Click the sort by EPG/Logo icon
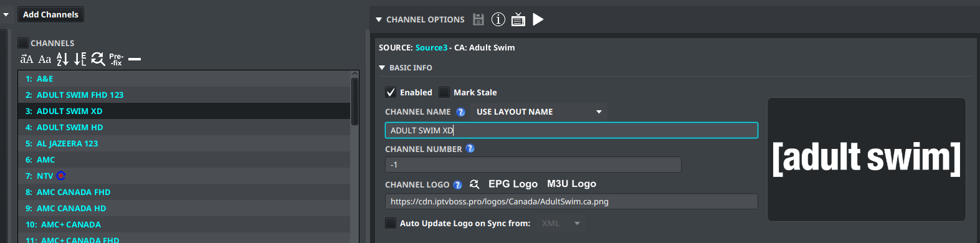Image resolution: width=980 pixels, height=243 pixels. click(x=80, y=59)
